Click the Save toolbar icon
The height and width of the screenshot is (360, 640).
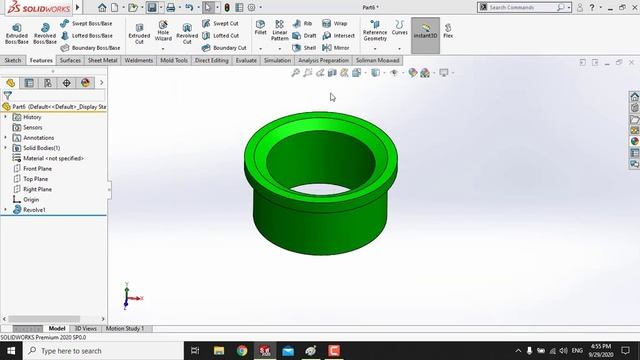(x=152, y=7)
